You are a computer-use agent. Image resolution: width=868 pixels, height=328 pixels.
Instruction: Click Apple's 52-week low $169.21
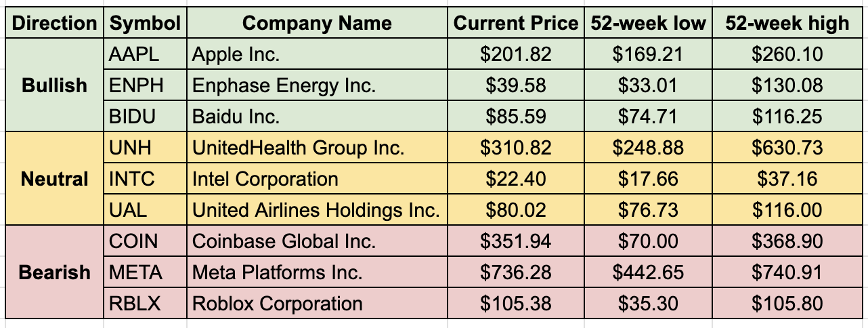tap(648, 54)
